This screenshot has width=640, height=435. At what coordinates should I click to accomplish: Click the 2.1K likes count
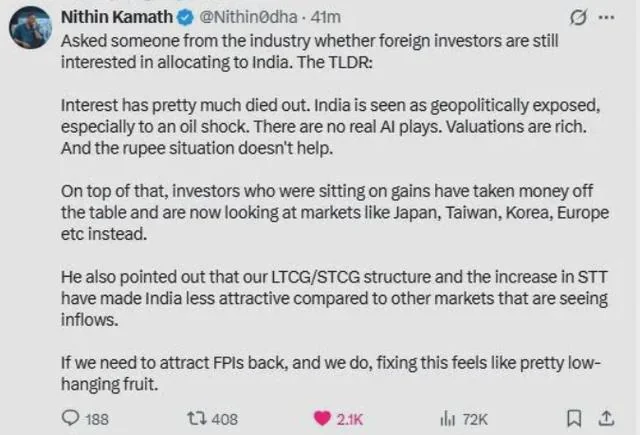click(350, 420)
